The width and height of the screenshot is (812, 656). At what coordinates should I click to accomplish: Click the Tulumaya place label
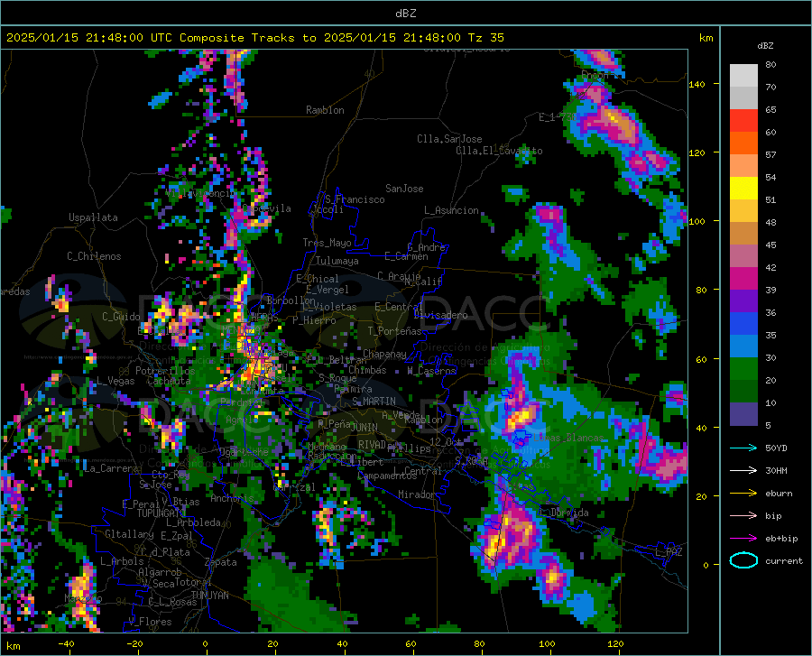click(337, 261)
